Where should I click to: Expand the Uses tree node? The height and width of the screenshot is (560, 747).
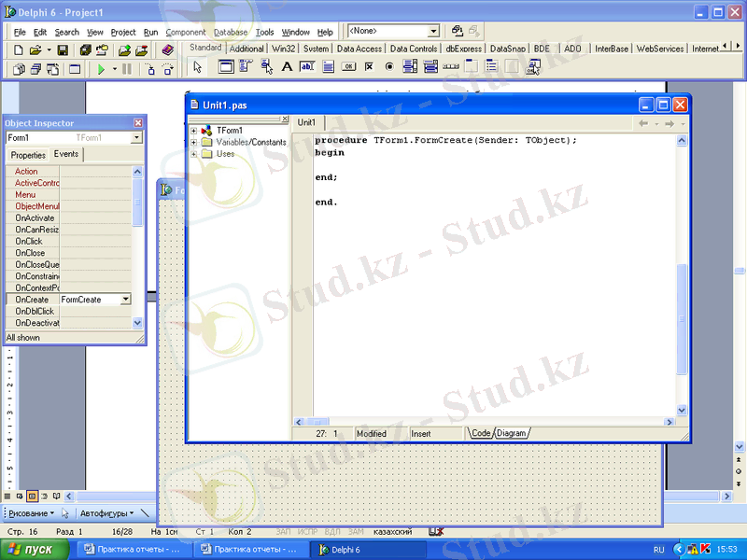pyautogui.click(x=194, y=154)
